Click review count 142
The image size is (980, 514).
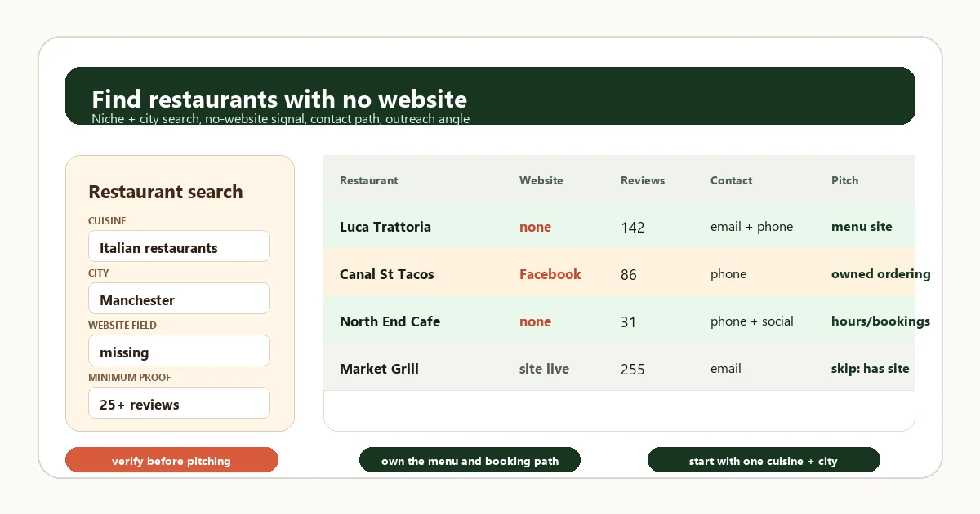click(x=633, y=228)
